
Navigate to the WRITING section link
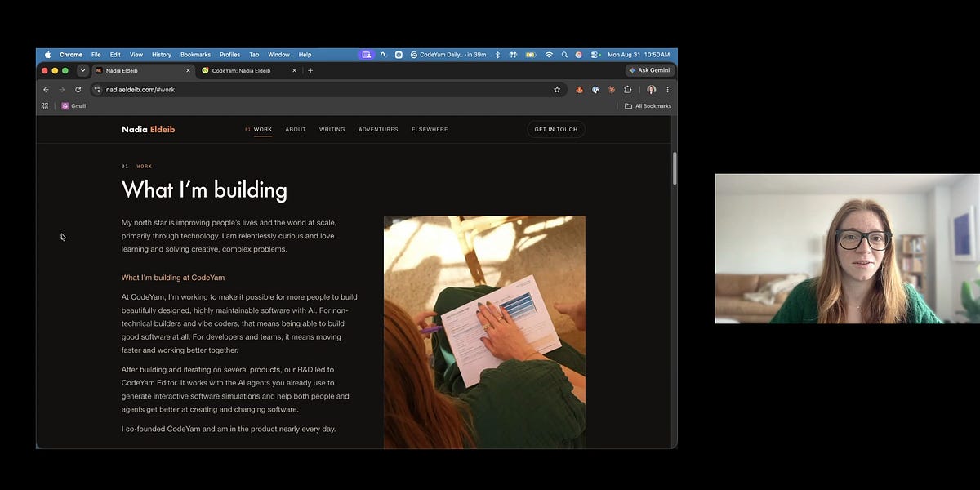coord(332,129)
